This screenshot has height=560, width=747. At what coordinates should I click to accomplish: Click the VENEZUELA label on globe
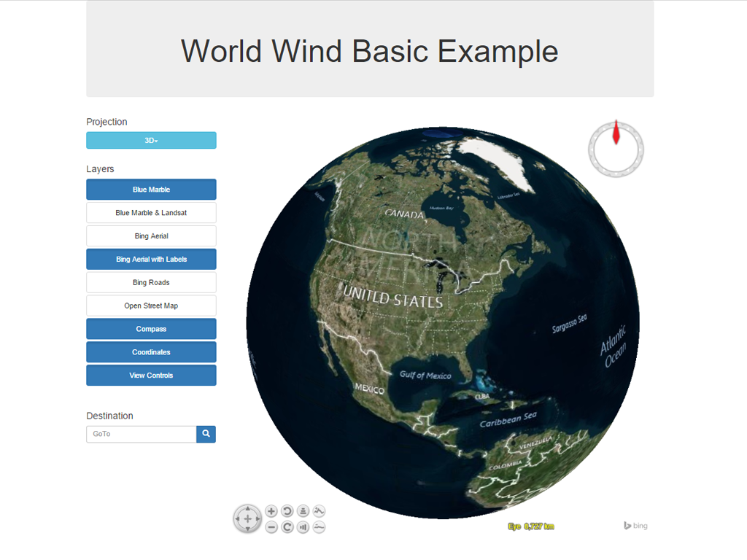coord(535,443)
